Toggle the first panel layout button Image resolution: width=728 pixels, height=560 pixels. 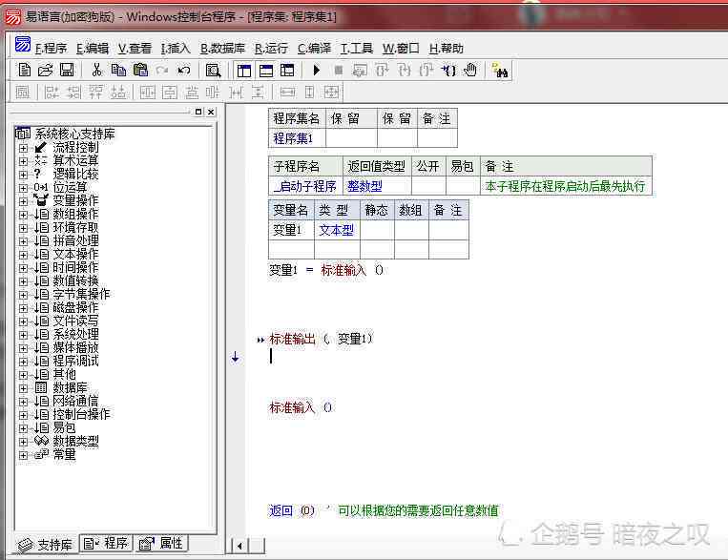coord(243,70)
